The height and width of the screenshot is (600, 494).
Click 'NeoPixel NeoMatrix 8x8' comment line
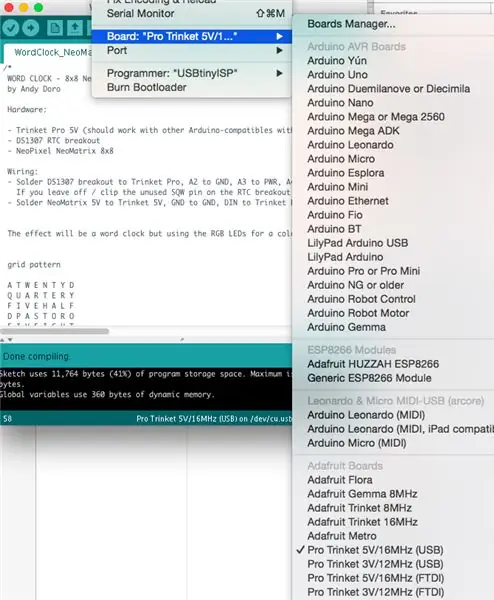point(60,151)
